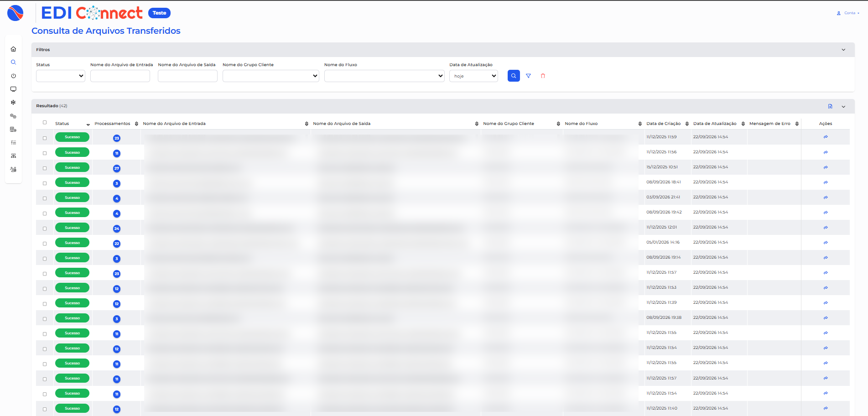Open the connected-nodes icon in the sidebar
The image size is (868, 416).
click(13, 102)
